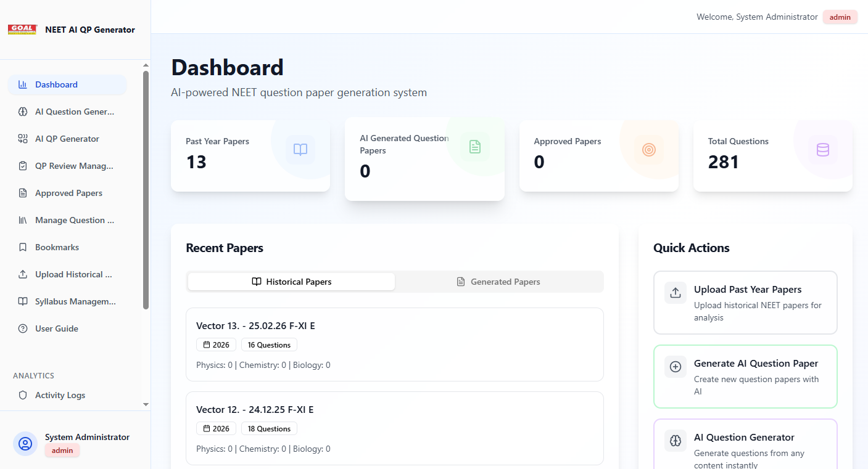Click the Quick Actions heading
The height and width of the screenshot is (469, 868).
pos(692,248)
